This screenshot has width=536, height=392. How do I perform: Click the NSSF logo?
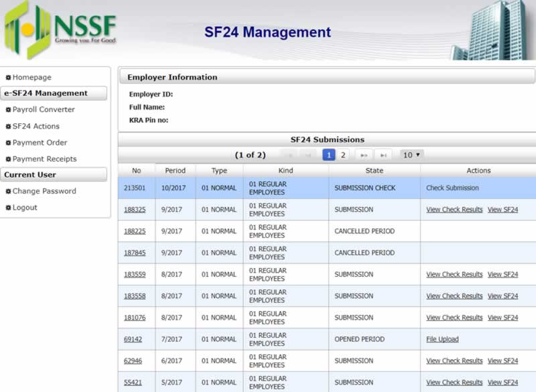point(60,30)
